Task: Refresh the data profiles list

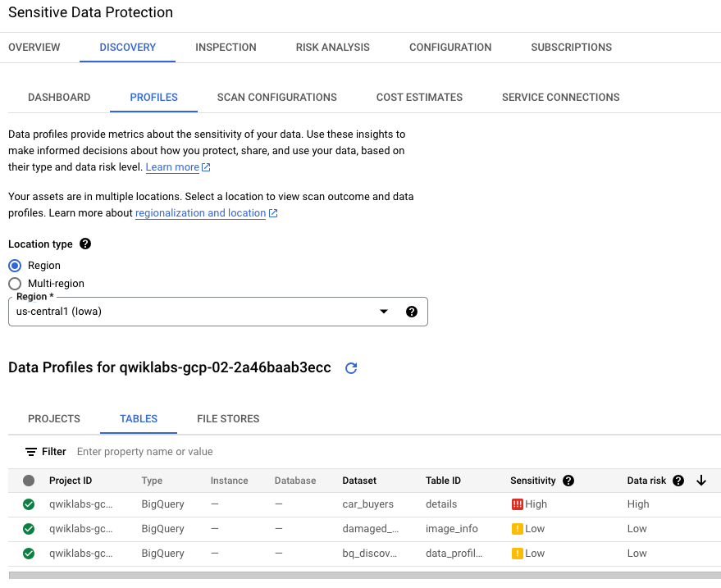Action: (x=351, y=368)
